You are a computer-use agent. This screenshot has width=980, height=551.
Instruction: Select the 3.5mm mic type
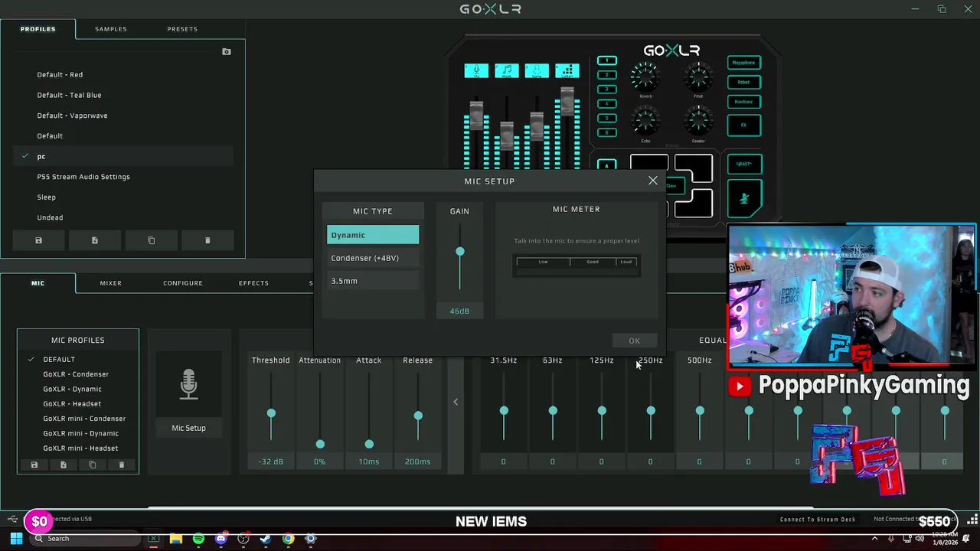coord(373,281)
